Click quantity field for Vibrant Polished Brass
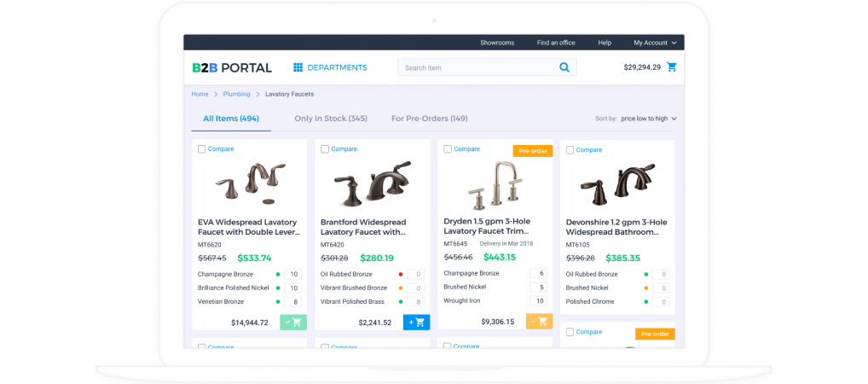 (x=415, y=302)
